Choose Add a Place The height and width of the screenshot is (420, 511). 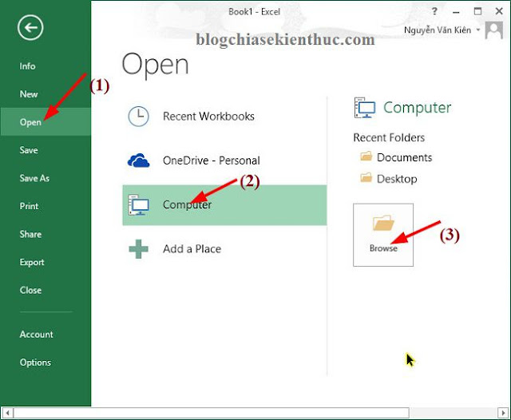(x=224, y=249)
